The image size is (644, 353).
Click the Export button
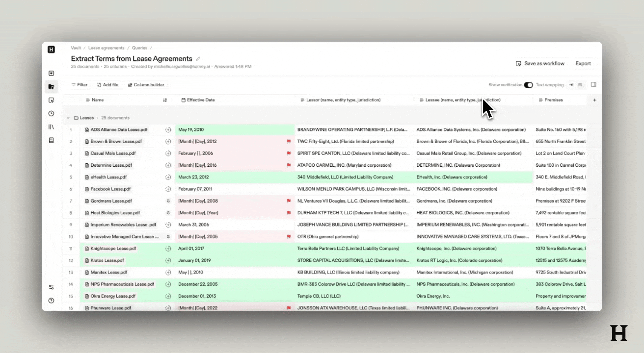pyautogui.click(x=583, y=64)
